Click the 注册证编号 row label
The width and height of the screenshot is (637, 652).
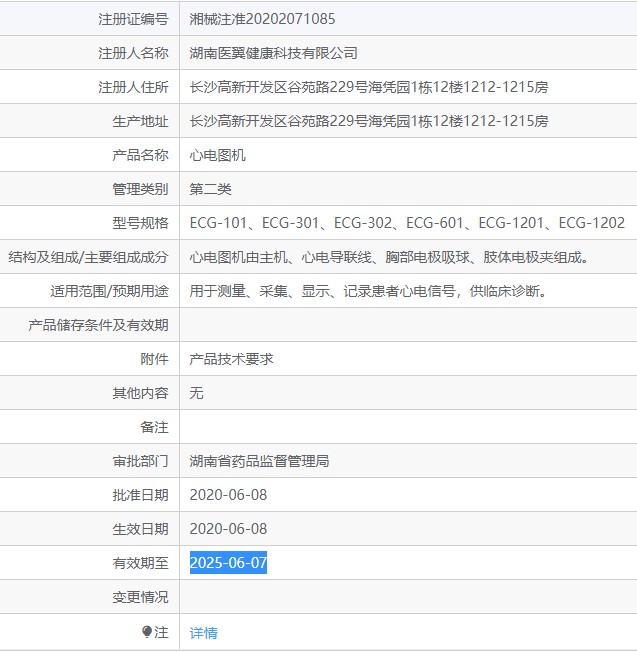tap(133, 19)
